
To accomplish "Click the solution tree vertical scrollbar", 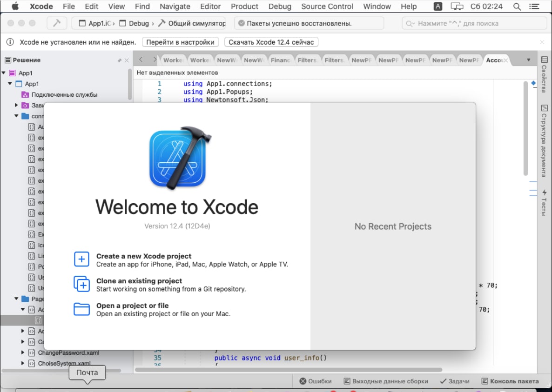I will tap(130, 84).
